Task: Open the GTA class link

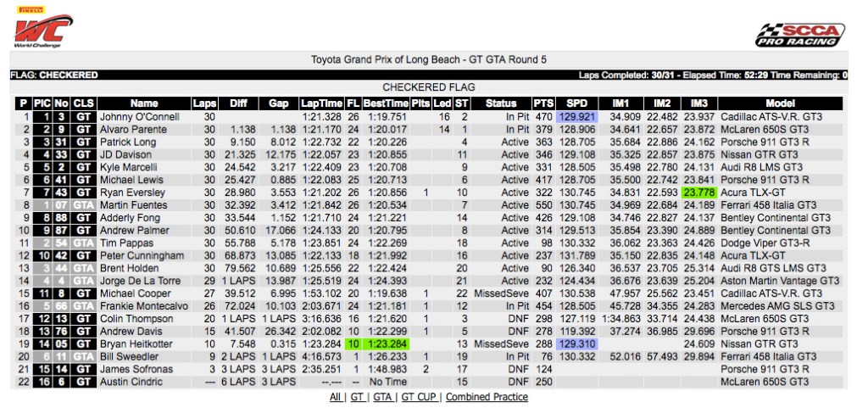Action: tap(382, 397)
